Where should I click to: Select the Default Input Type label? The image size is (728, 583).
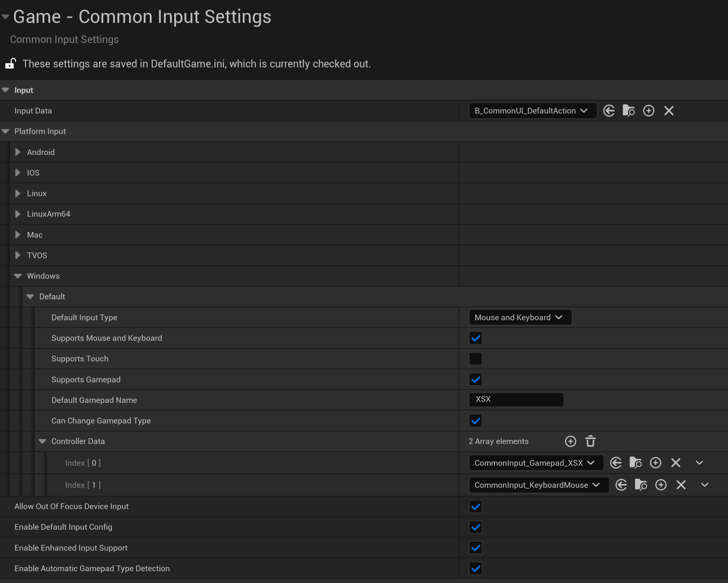[84, 318]
